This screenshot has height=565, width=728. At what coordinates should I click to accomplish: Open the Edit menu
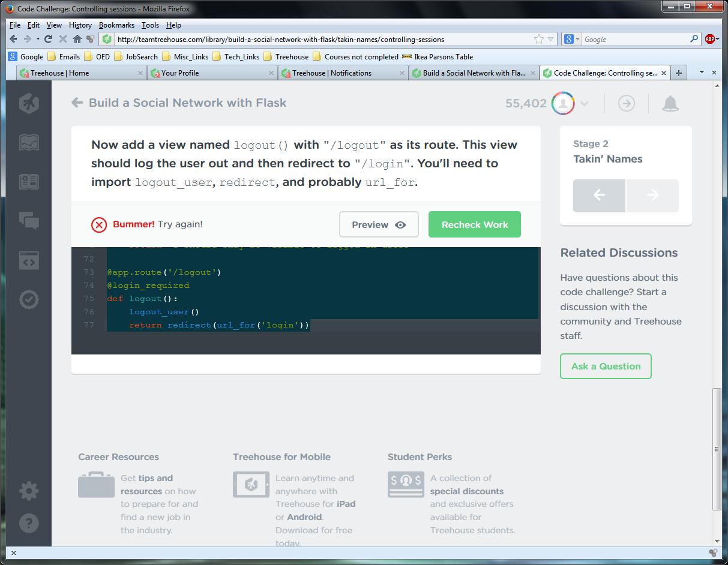[34, 25]
